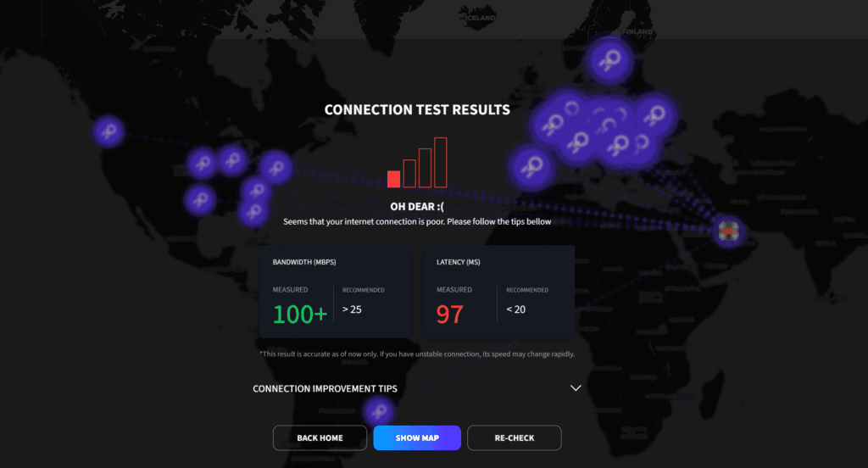
Task: Click the recommended bandwidth value > 25
Action: pos(352,309)
